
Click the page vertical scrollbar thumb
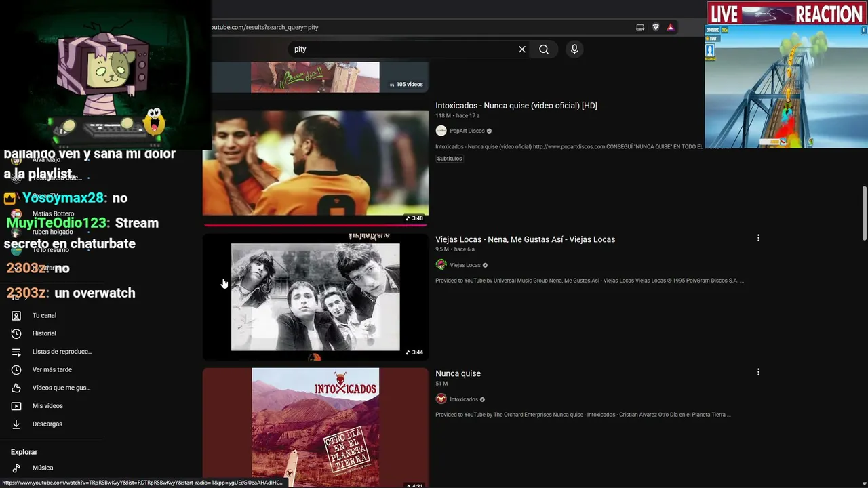pos(864,213)
